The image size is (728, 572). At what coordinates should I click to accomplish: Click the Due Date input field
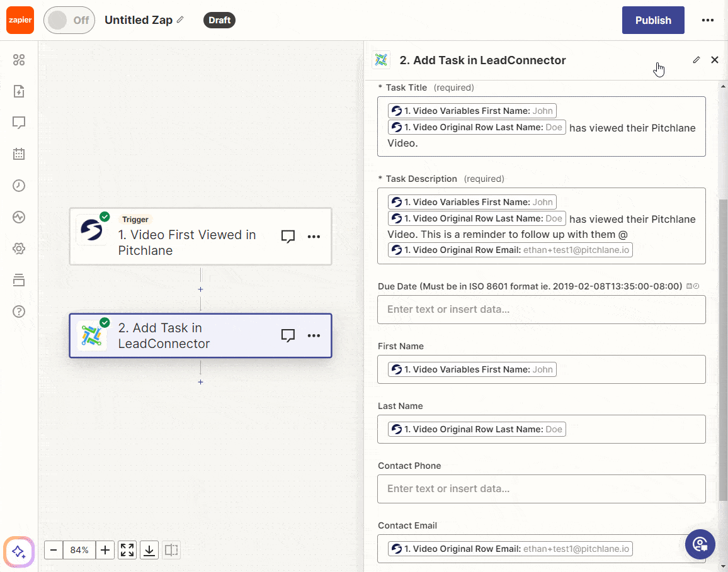[542, 310]
